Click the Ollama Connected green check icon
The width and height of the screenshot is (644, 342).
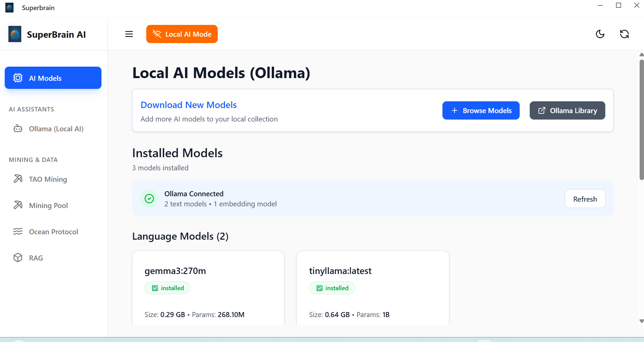pos(149,199)
